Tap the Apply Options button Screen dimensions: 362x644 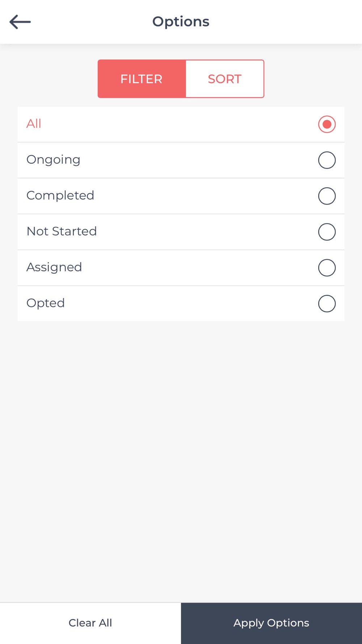(x=271, y=623)
